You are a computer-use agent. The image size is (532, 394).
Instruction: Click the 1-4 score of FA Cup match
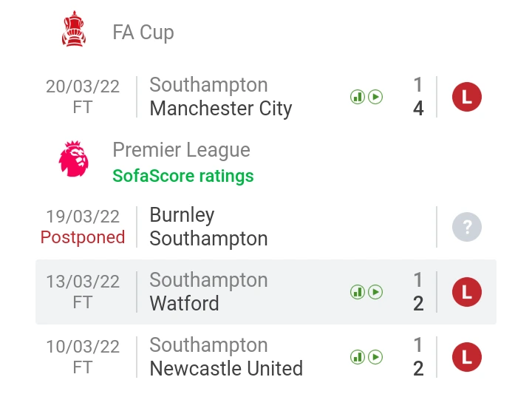click(x=418, y=97)
